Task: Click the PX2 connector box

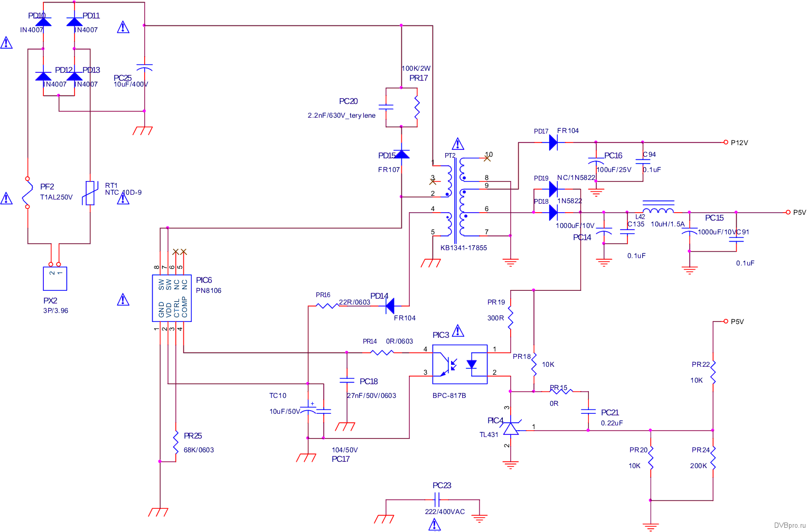Action: [x=55, y=279]
